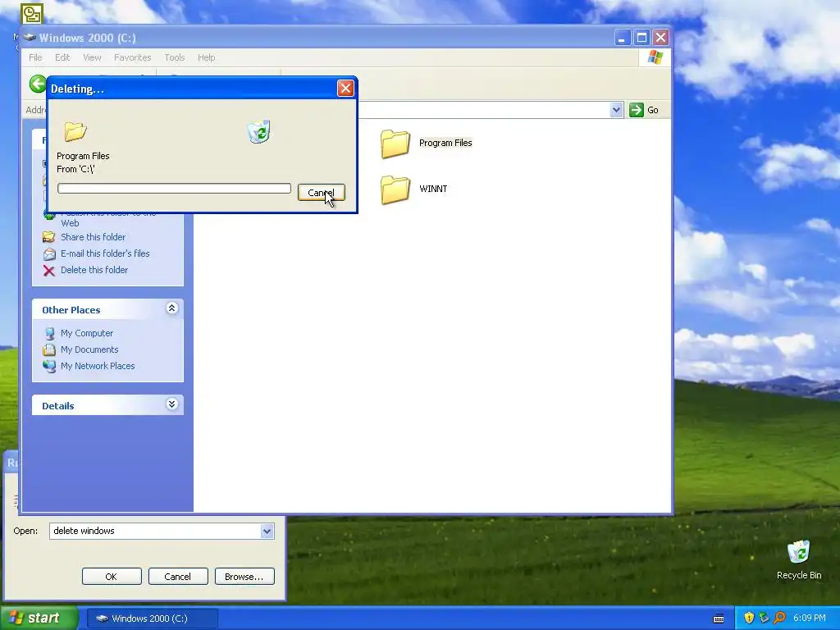The height and width of the screenshot is (630, 840).
Task: Click the WINNT folder name
Action: (433, 189)
